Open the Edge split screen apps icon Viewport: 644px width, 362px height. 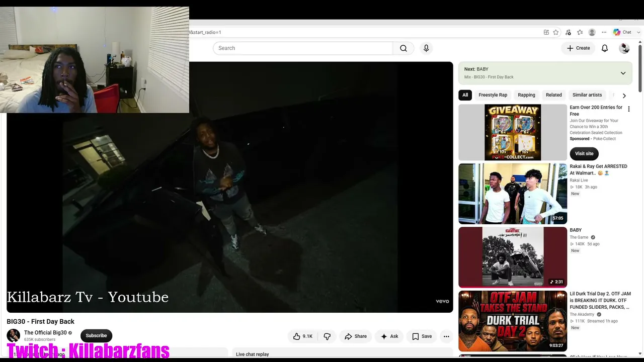546,32
